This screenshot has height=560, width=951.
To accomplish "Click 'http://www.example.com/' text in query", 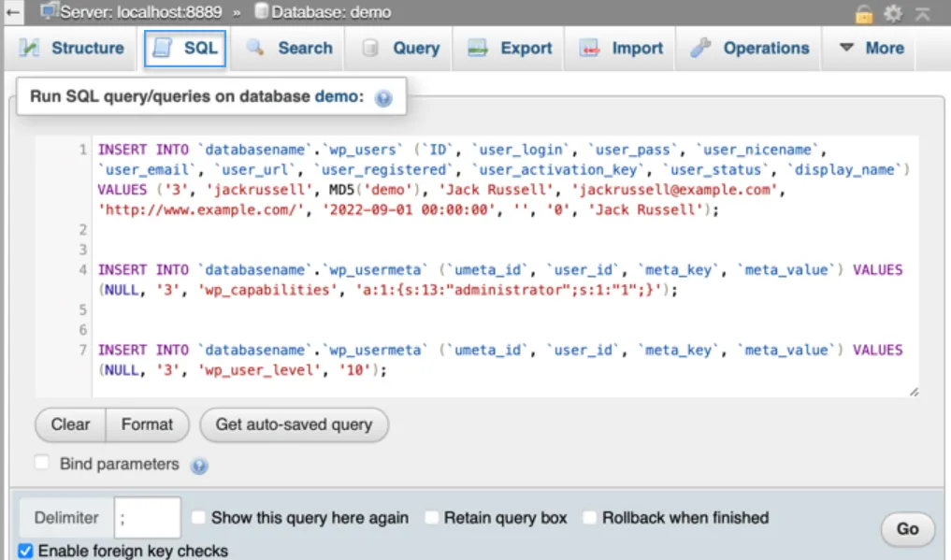I will [201, 209].
